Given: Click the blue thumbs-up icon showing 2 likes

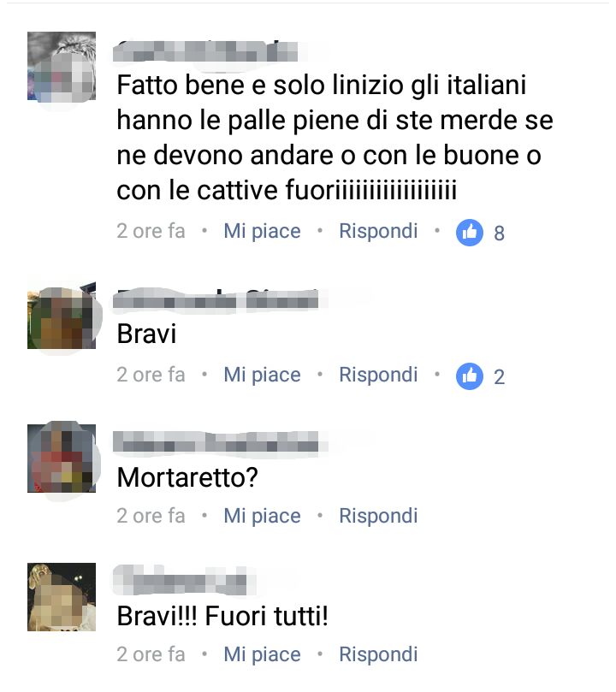Looking at the screenshot, I should (x=469, y=376).
